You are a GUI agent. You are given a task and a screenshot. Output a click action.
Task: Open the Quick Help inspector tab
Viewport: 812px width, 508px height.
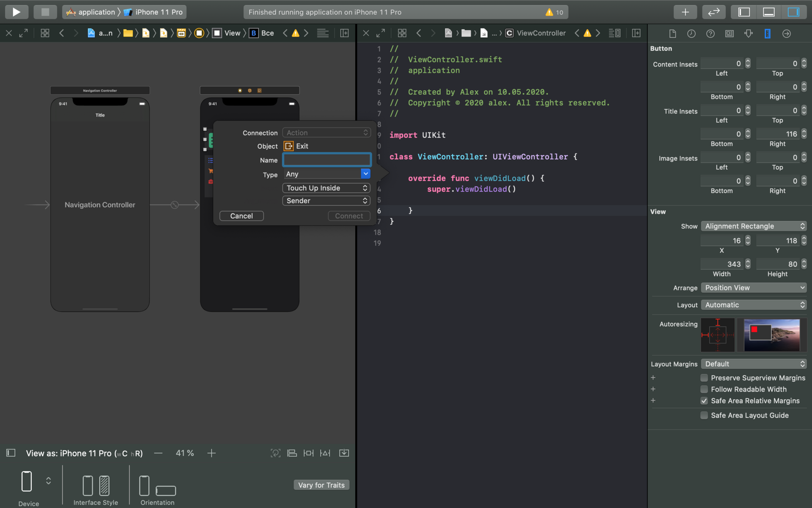(x=710, y=33)
